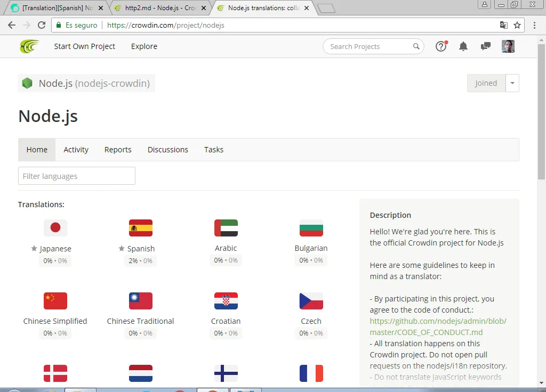
Task: Select the Finnish flag icon
Action: [226, 373]
